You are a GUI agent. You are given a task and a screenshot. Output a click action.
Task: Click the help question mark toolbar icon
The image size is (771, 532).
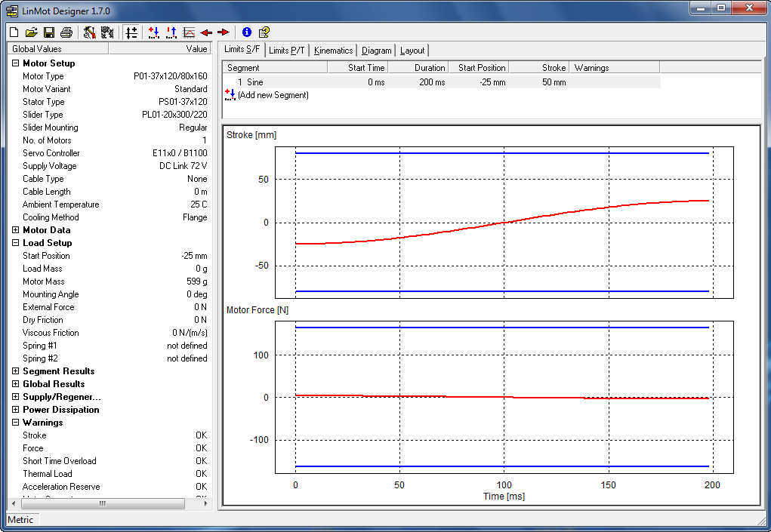264,32
